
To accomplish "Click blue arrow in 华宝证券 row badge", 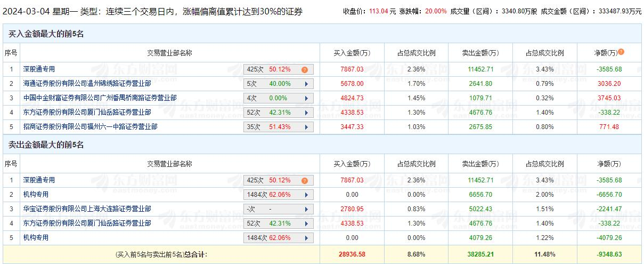I will click(x=306, y=209).
